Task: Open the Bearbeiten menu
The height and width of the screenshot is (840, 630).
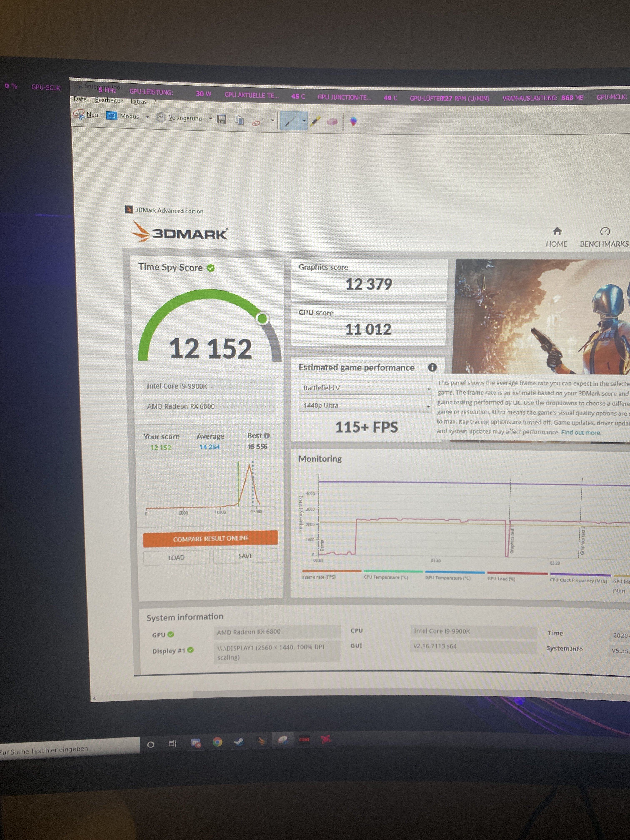Action: [x=109, y=100]
